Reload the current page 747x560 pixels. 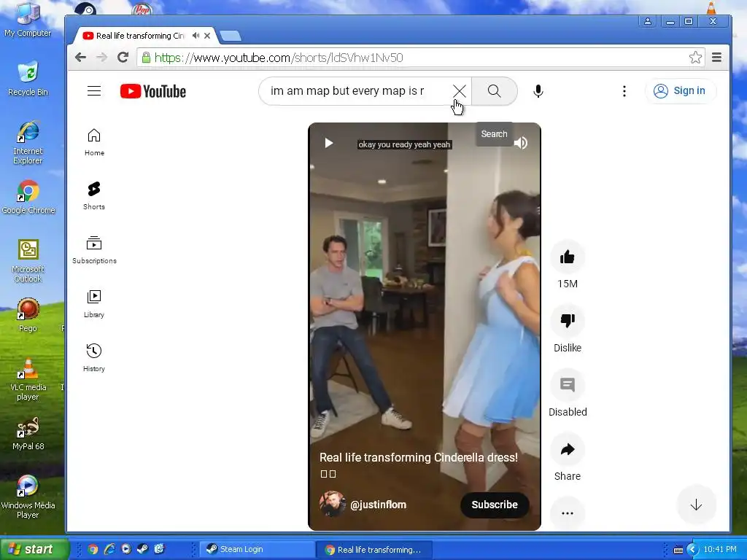click(123, 58)
